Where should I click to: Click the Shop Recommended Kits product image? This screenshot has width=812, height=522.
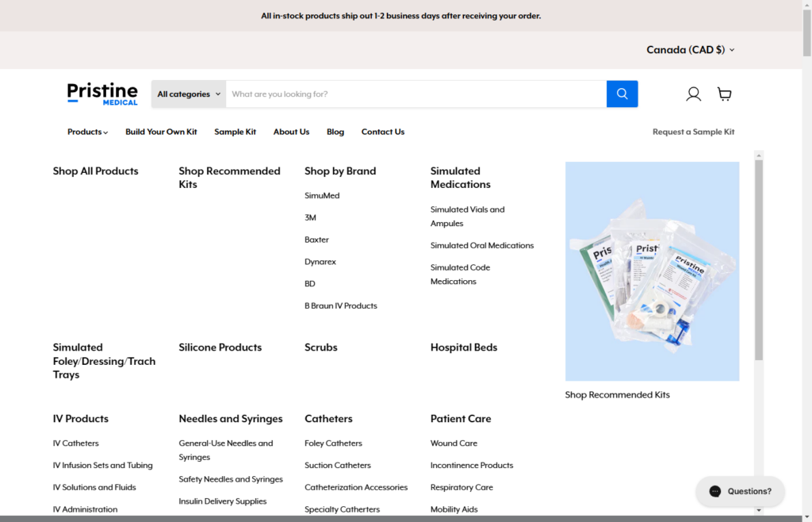point(652,270)
